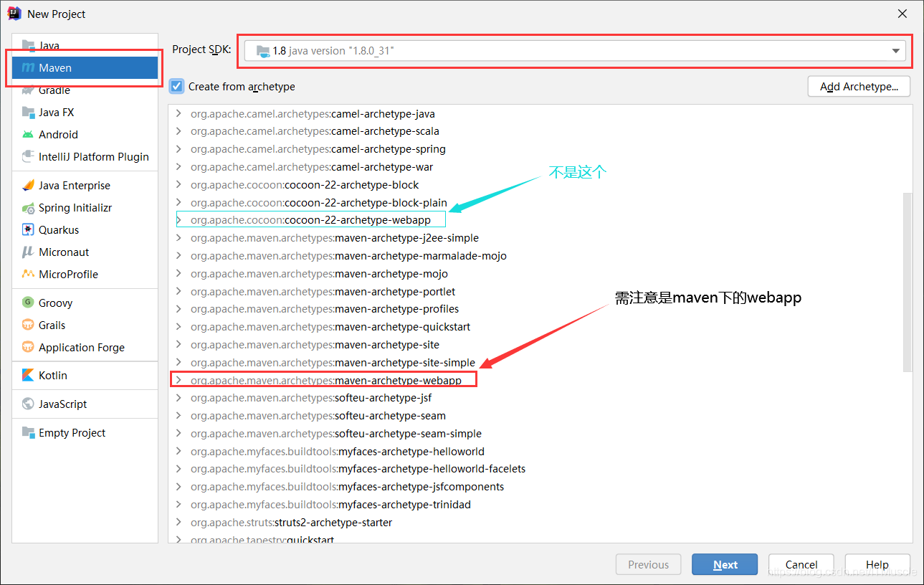
Task: Select cocoon-22-archetype-block-plain archetype
Action: (x=319, y=203)
